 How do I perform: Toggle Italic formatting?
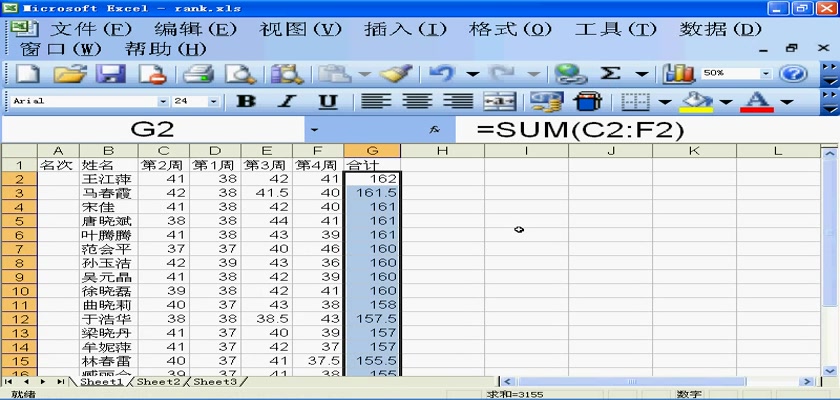[287, 101]
